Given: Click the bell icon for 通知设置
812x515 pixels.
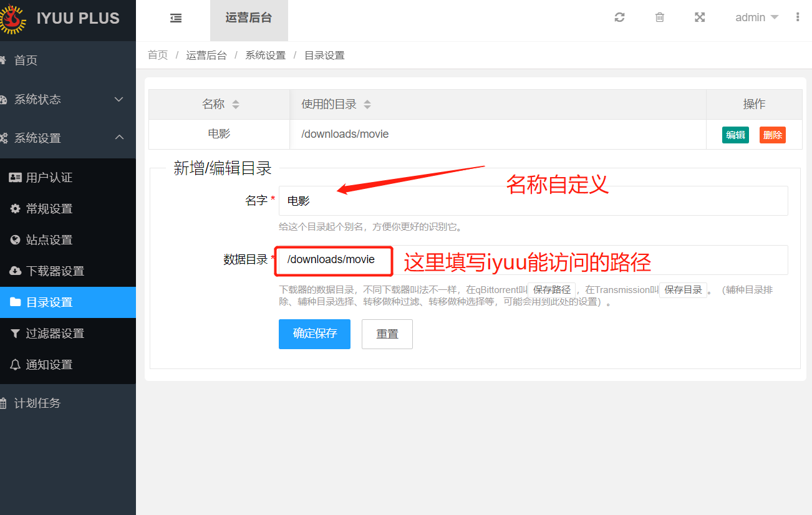Looking at the screenshot, I should pyautogui.click(x=16, y=365).
